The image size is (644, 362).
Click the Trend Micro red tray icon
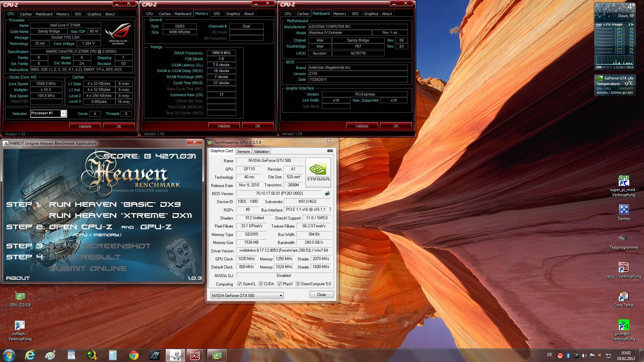tap(560, 355)
